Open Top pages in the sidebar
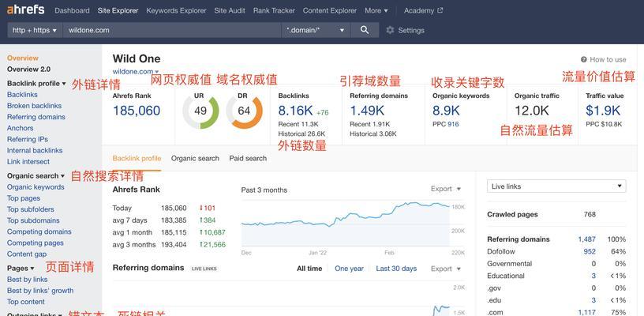This screenshot has width=644, height=316. [24, 198]
